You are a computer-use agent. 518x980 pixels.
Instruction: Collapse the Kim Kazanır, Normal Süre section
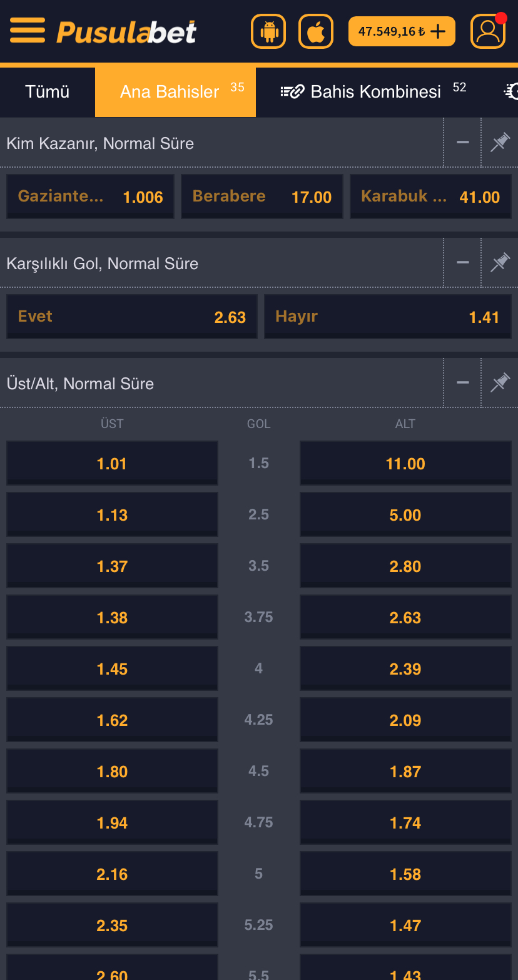463,143
